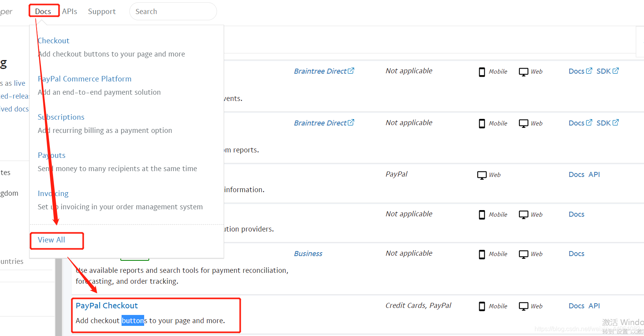Click Web monitor icon in second Braintree row

point(524,124)
